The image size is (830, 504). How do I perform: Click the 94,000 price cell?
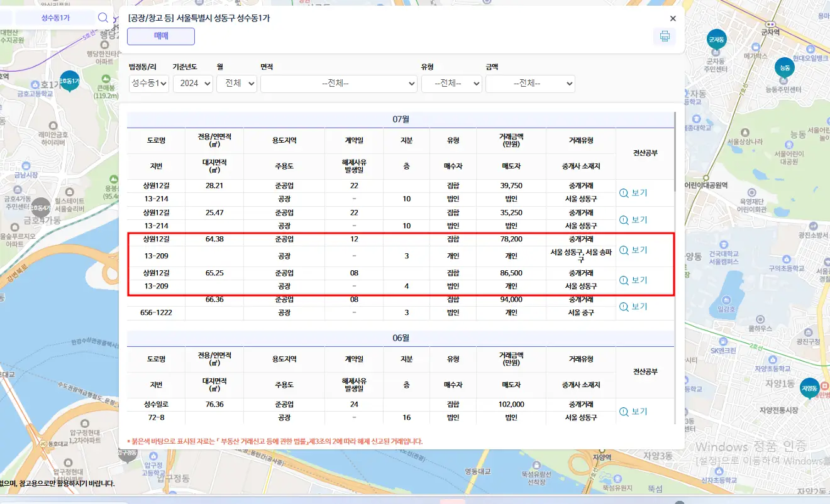pos(511,300)
